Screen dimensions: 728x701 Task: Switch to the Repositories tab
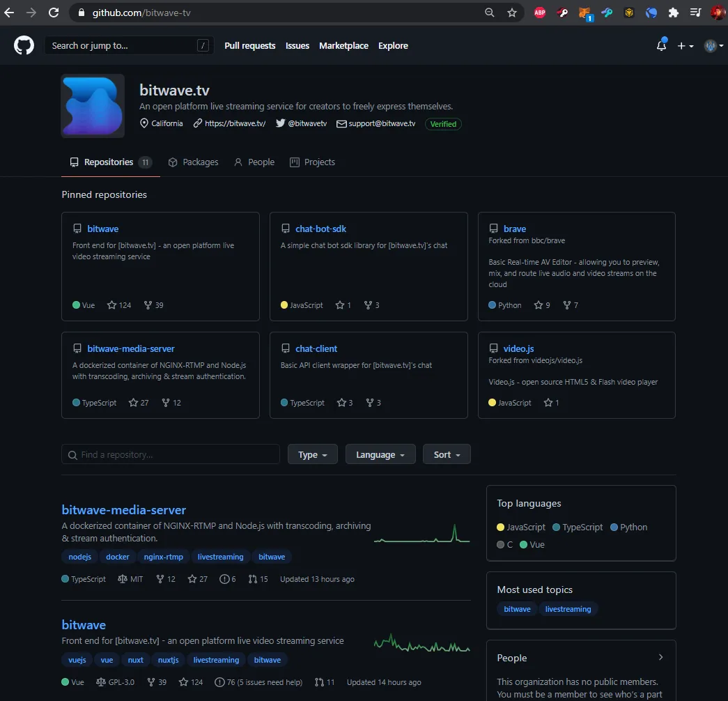(x=111, y=162)
